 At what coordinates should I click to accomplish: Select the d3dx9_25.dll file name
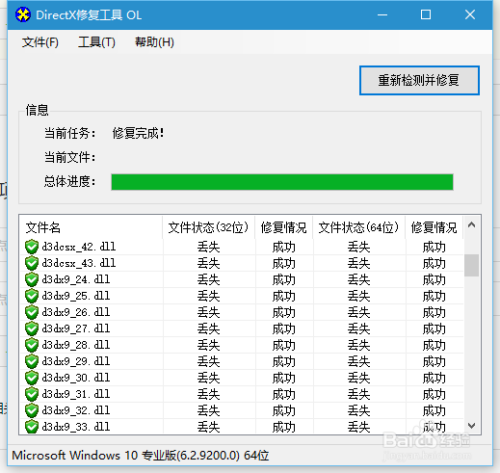click(76, 296)
